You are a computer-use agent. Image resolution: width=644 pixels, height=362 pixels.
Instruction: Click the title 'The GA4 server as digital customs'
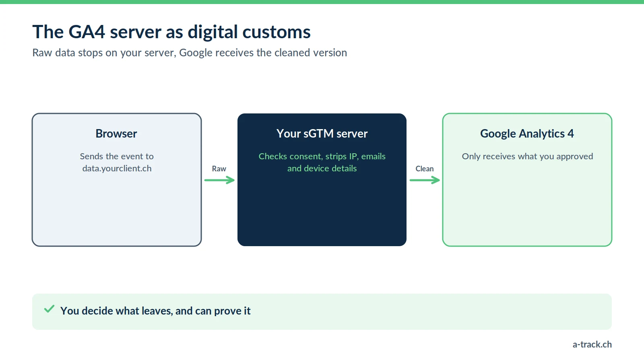(x=171, y=32)
